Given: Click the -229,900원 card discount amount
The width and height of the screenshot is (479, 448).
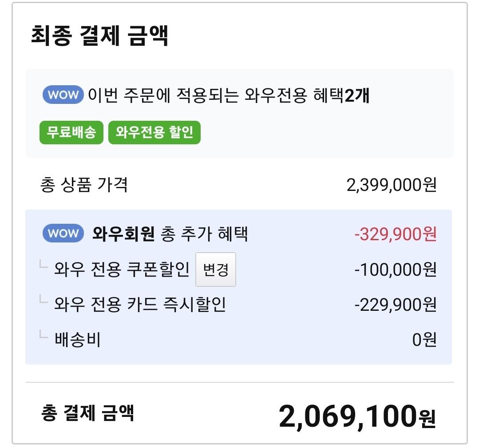Looking at the screenshot, I should (396, 305).
